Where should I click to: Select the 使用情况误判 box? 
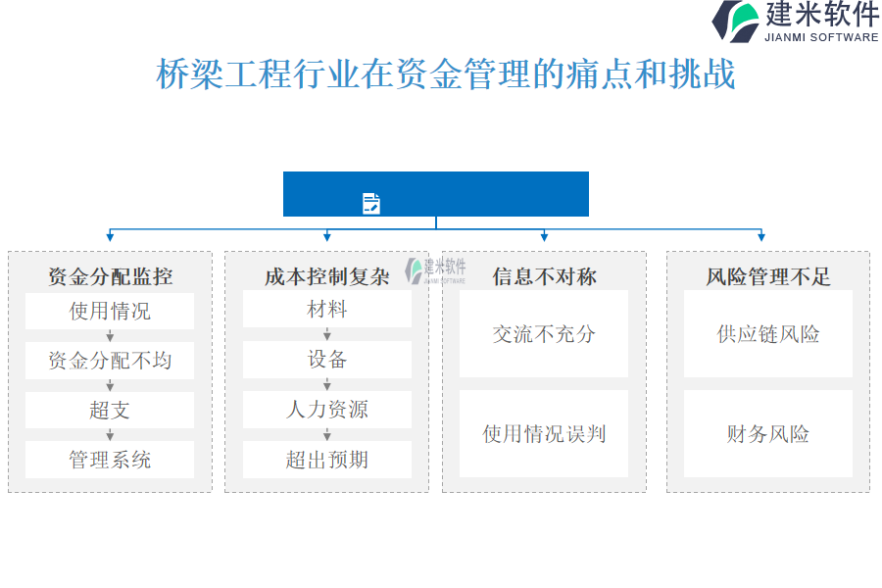click(x=544, y=434)
